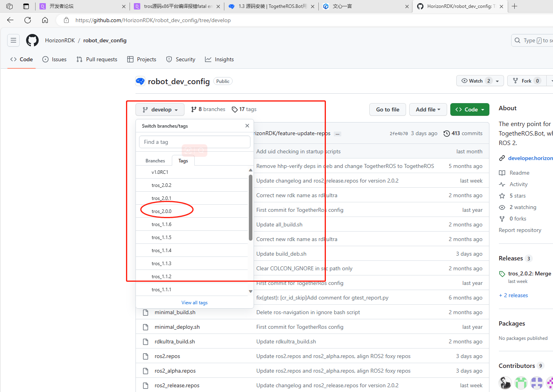Close the branch/tag switcher popup

point(247,126)
